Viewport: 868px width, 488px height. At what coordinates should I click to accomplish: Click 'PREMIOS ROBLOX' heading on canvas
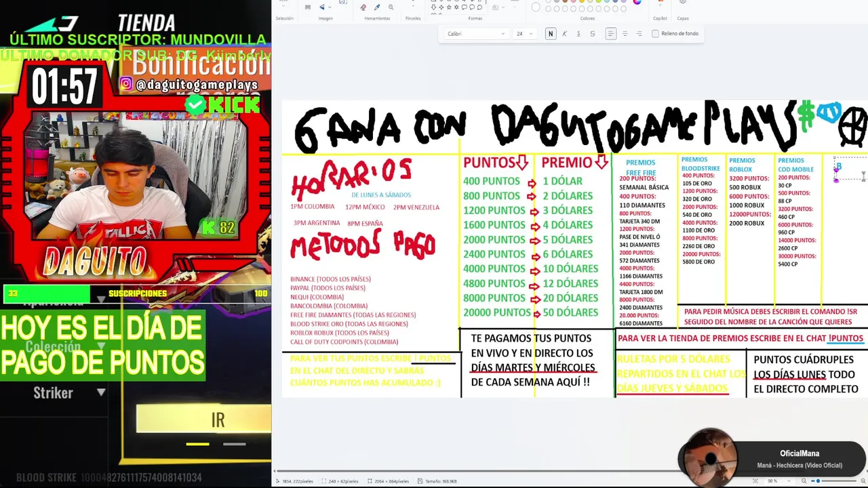tap(742, 165)
